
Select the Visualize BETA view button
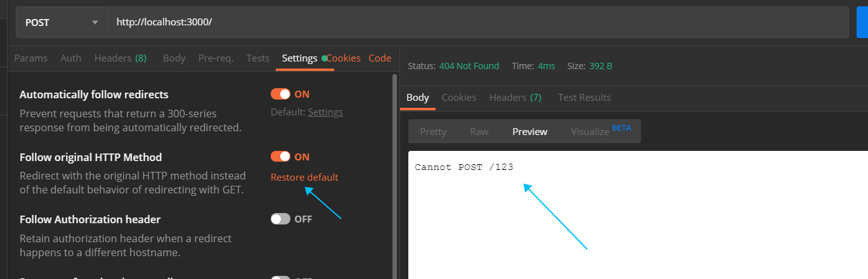[x=601, y=131]
